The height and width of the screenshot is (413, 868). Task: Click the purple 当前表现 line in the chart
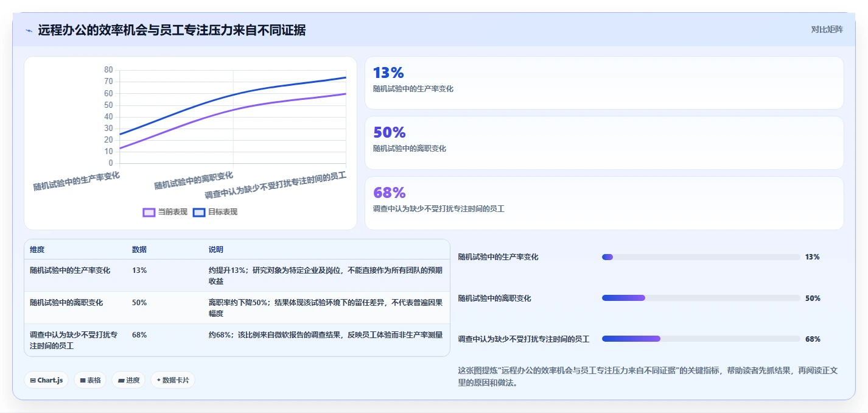click(x=233, y=110)
